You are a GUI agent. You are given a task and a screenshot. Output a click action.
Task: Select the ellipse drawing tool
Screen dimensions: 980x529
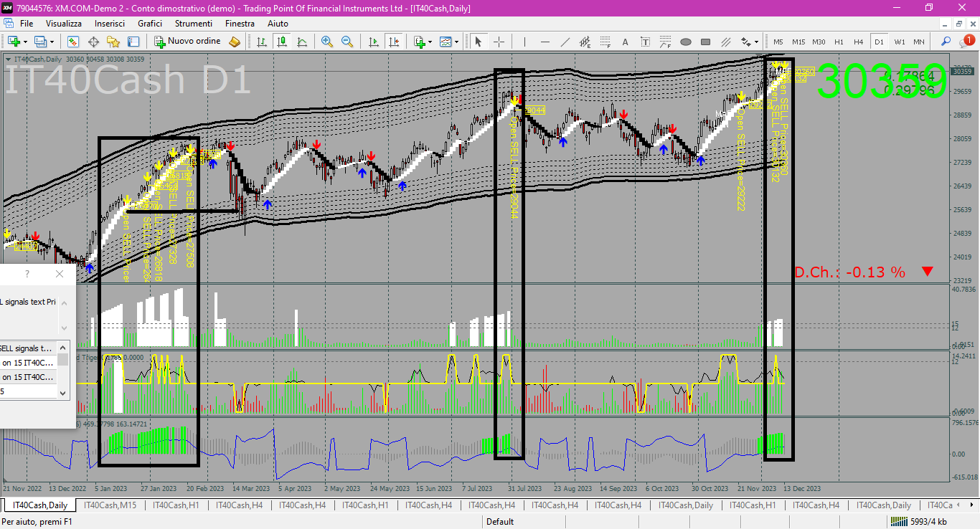coord(686,42)
